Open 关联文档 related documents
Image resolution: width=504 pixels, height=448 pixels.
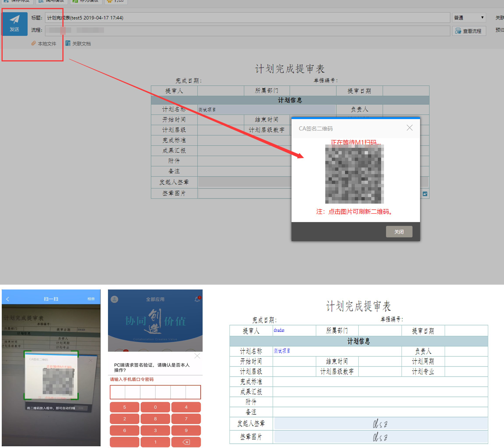[78, 43]
